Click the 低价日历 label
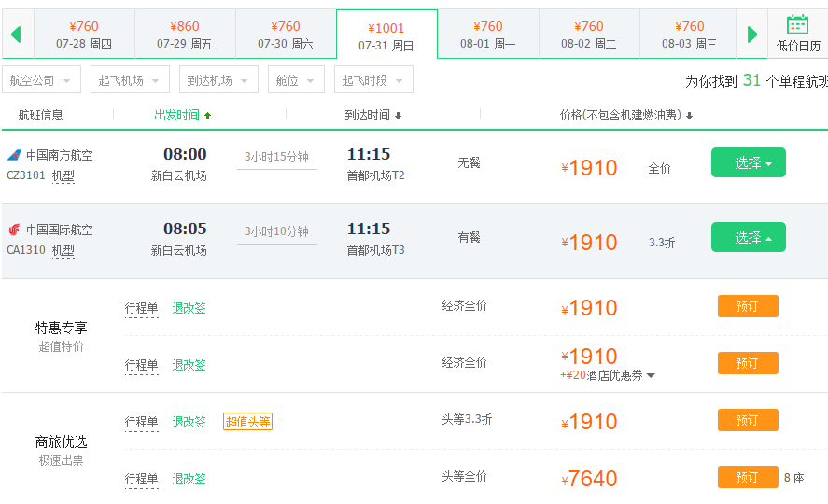 point(798,47)
